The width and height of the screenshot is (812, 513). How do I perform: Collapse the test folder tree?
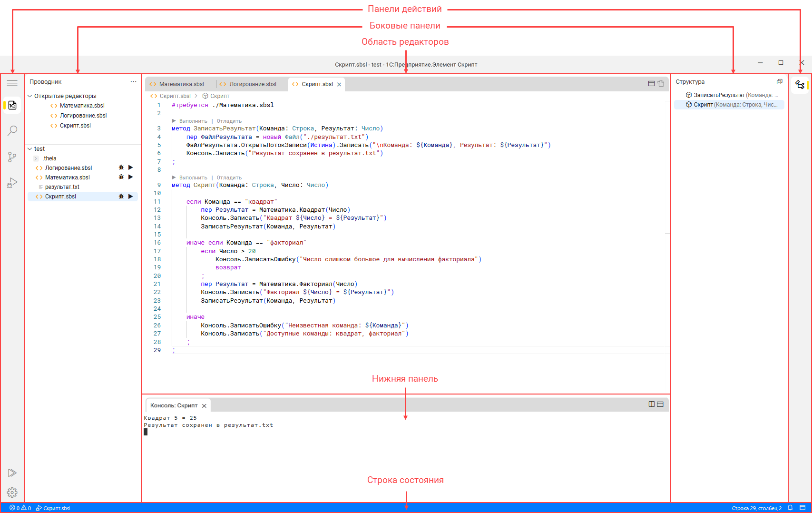pyautogui.click(x=30, y=149)
